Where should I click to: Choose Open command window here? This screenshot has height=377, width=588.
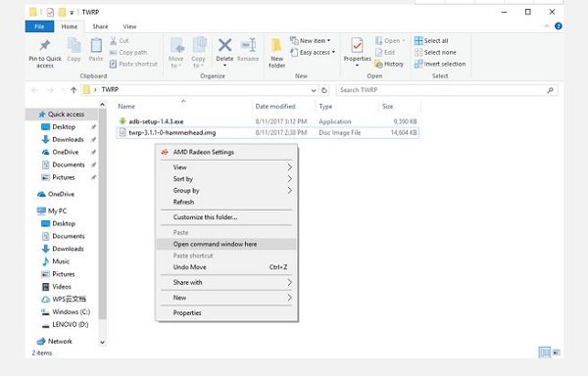(x=226, y=245)
